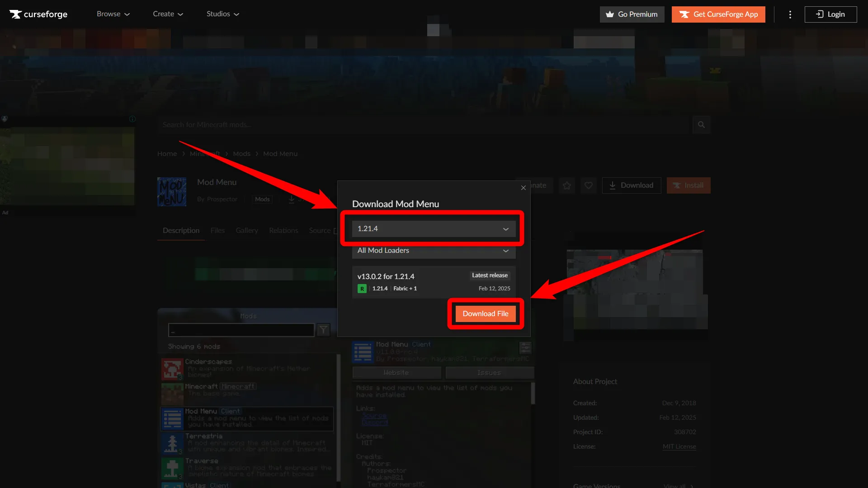Switch to the Gallery tab
The image size is (868, 488).
(x=247, y=231)
